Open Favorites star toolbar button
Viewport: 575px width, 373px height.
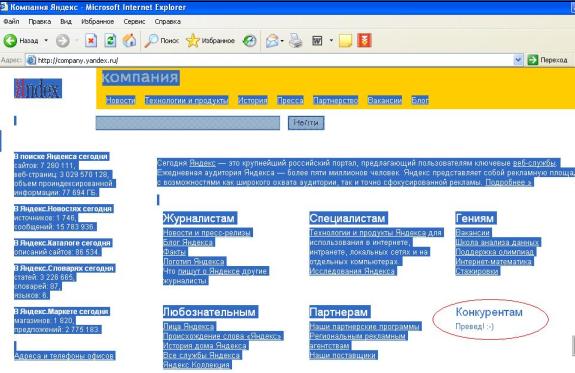[x=210, y=40]
